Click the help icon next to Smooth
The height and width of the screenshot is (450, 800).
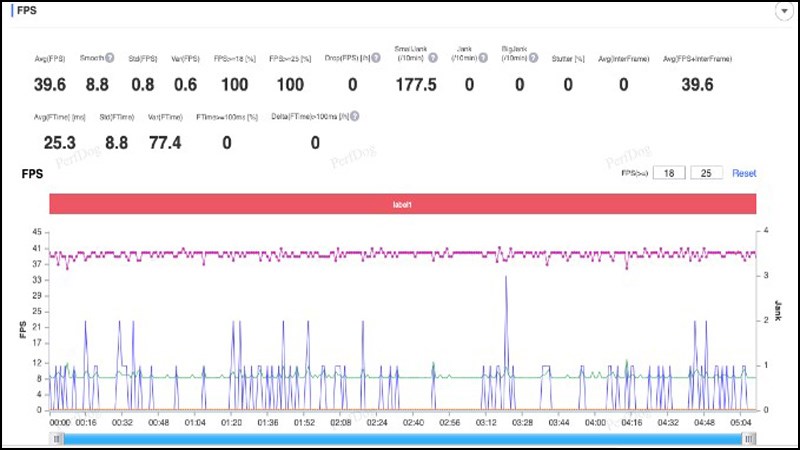click(x=110, y=58)
